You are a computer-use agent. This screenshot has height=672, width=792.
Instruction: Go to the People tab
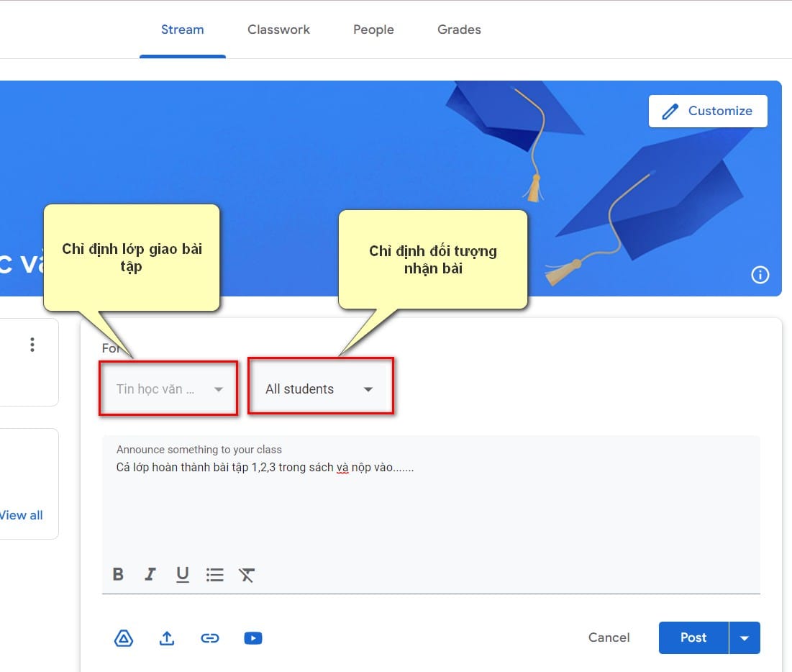pos(373,30)
